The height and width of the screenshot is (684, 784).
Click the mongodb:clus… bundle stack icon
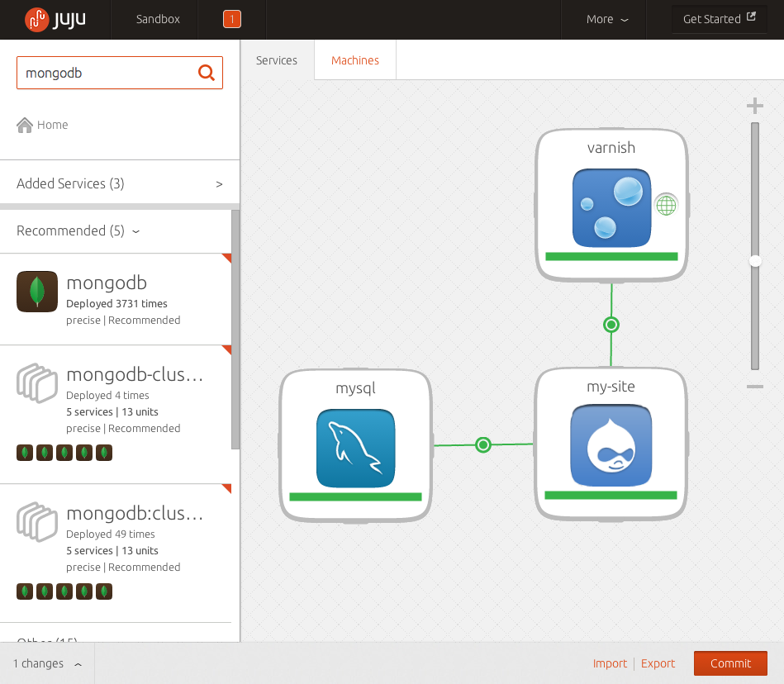pos(37,521)
